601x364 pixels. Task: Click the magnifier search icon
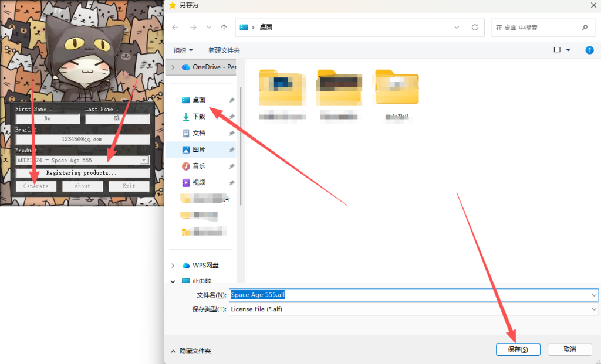[x=585, y=27]
